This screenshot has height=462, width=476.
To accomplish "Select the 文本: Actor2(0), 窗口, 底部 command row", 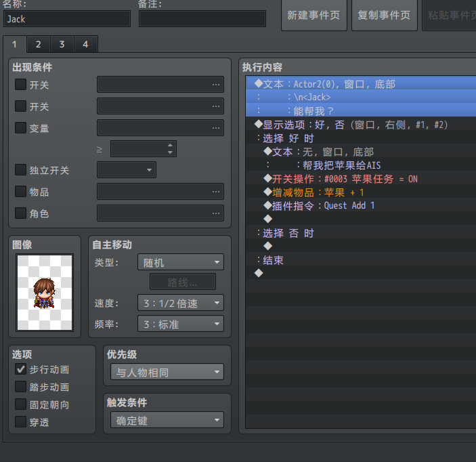I will [361, 83].
